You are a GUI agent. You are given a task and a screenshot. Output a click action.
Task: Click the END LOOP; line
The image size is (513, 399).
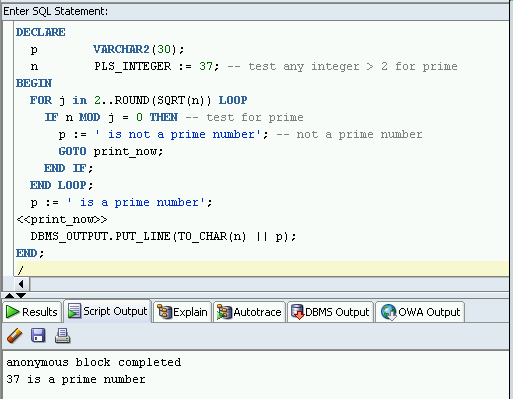coord(61,185)
